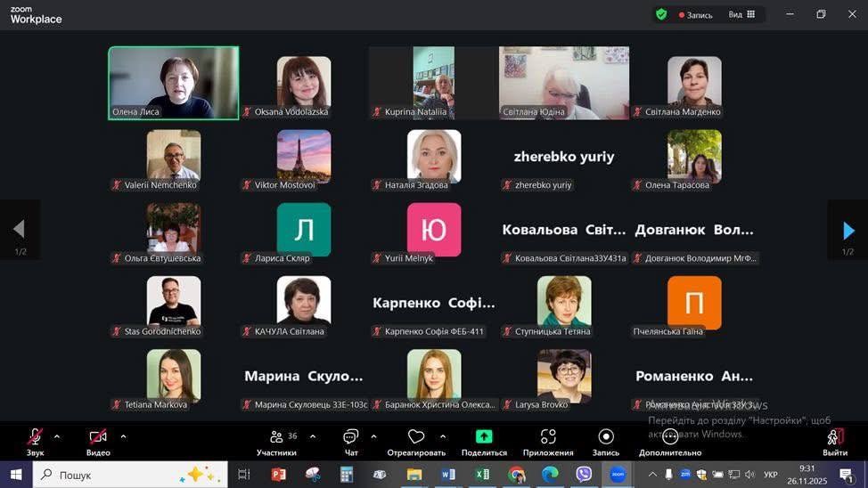Open the Приложения apps icon

pyautogui.click(x=548, y=437)
